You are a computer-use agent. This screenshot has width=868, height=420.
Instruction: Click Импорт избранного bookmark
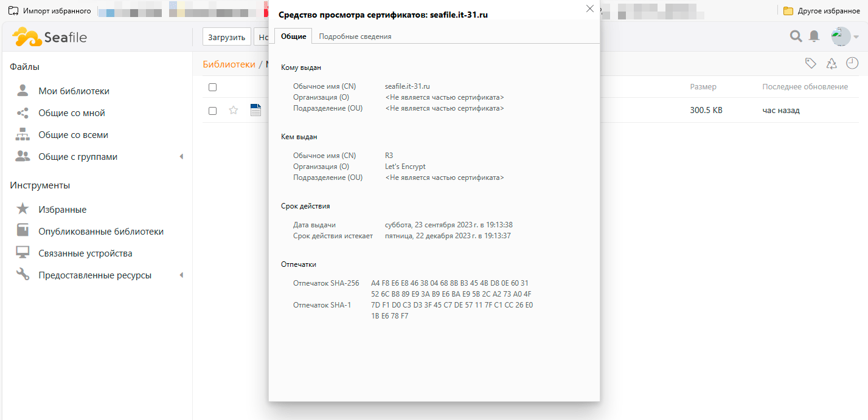pos(49,11)
